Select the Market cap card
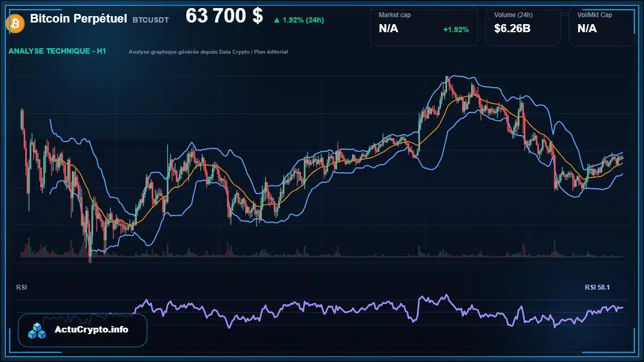 pyautogui.click(x=423, y=26)
